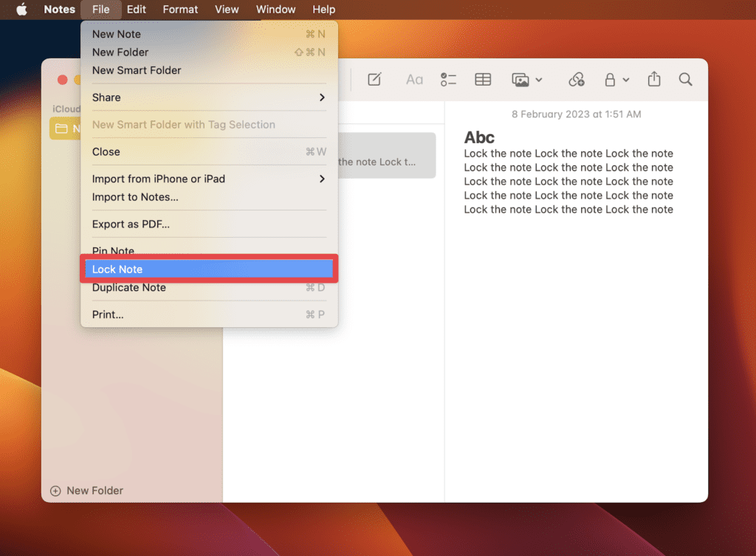
Task: Open the Window menu
Action: click(x=275, y=9)
